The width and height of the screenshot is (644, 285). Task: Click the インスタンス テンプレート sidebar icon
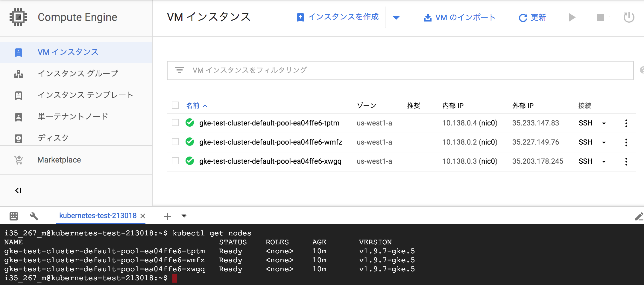pyautogui.click(x=19, y=95)
